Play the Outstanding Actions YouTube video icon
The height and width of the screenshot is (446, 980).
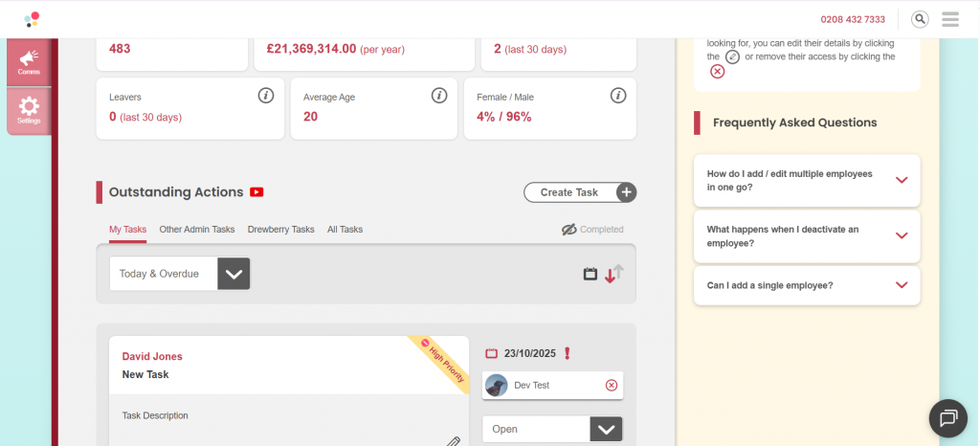click(x=256, y=192)
